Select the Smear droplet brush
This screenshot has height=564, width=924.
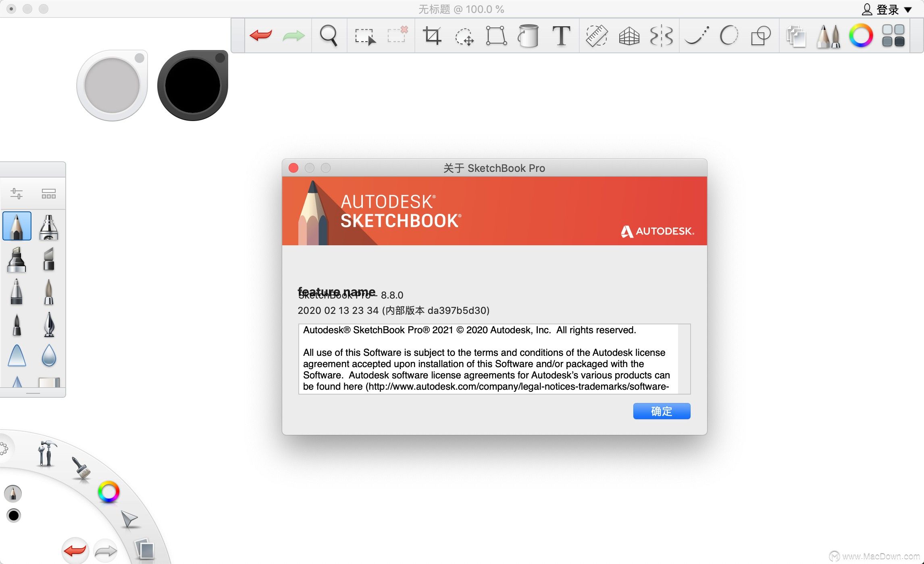[49, 355]
